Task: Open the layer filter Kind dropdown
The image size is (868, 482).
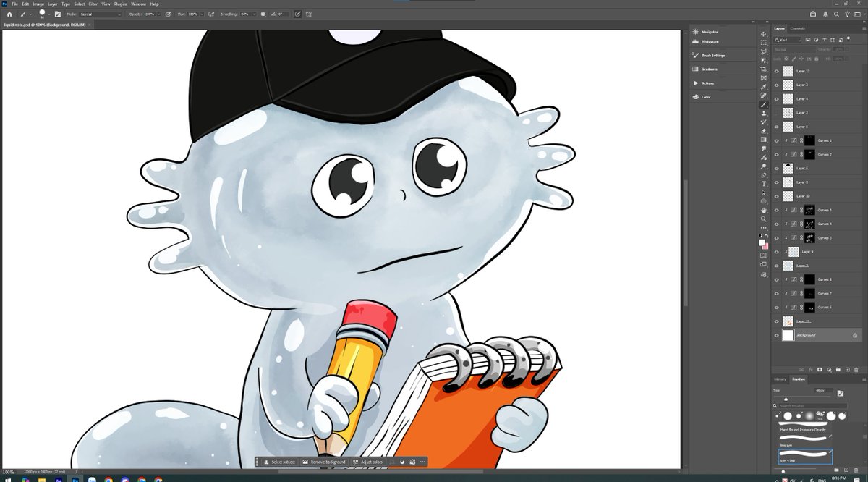Action: point(788,40)
